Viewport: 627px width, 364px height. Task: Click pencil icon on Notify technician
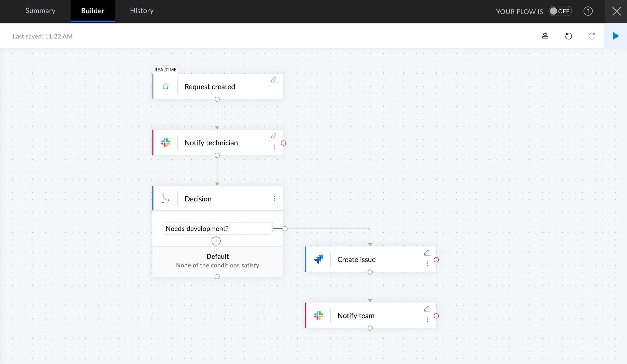[x=274, y=136]
